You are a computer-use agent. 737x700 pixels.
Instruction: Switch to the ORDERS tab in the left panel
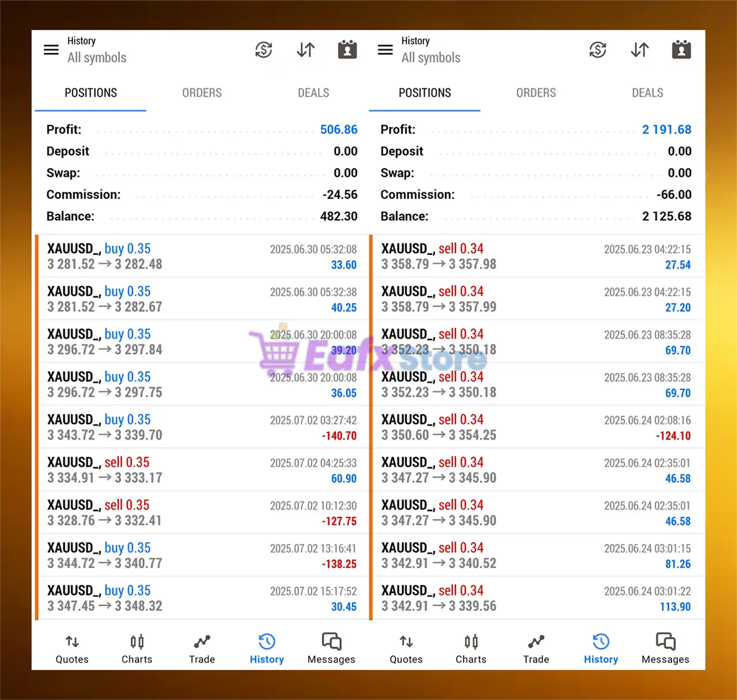(202, 93)
